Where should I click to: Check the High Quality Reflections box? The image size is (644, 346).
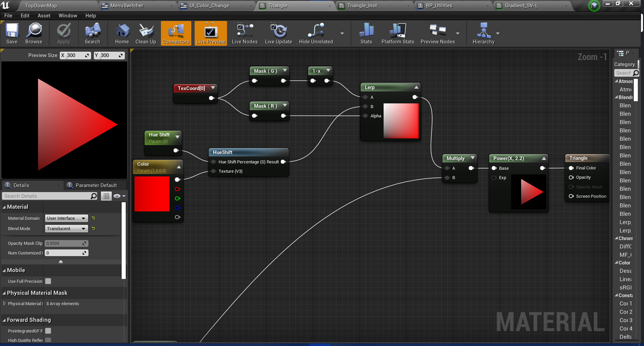coord(48,340)
